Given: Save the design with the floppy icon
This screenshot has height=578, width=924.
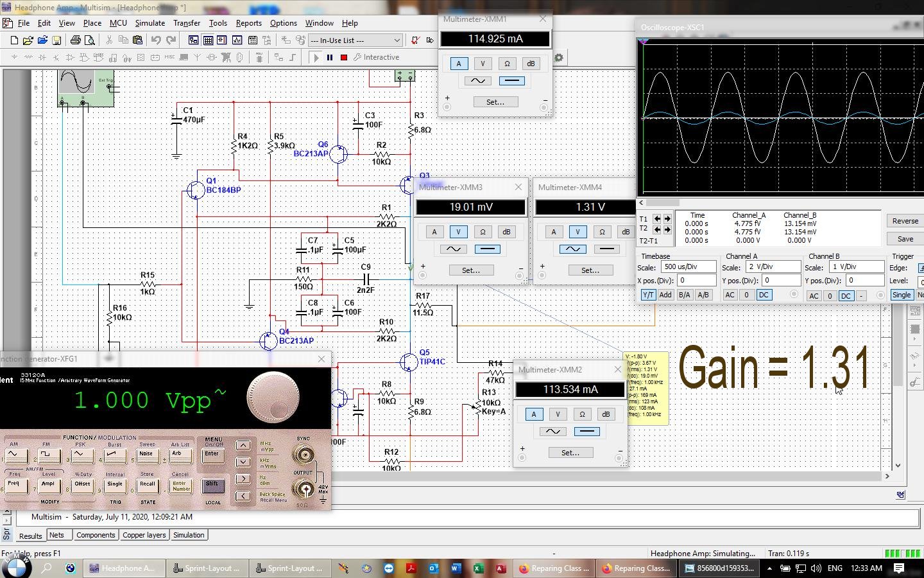Looking at the screenshot, I should (x=56, y=40).
